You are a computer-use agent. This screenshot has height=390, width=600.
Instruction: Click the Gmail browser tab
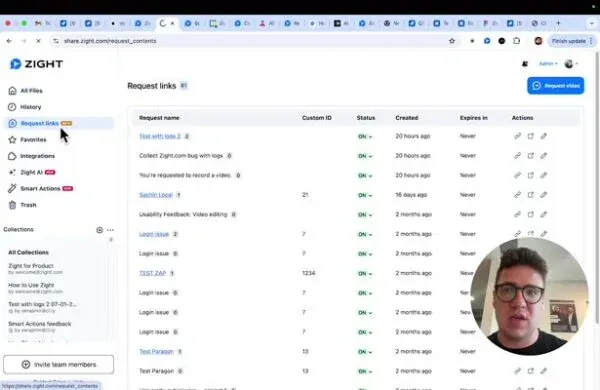(43, 23)
